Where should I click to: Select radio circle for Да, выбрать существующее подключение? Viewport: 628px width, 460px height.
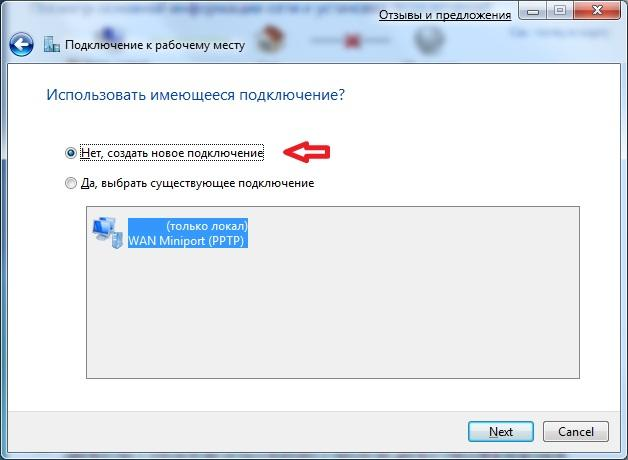tap(71, 183)
